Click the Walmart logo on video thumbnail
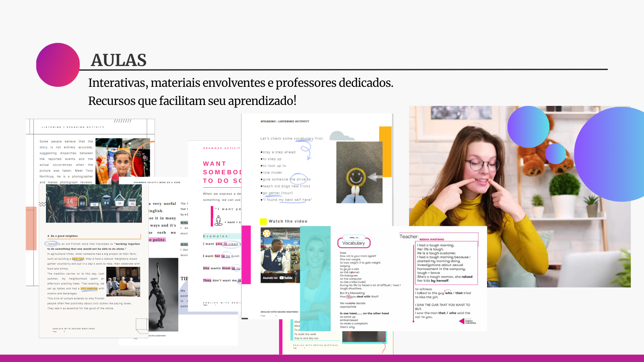 click(x=267, y=234)
